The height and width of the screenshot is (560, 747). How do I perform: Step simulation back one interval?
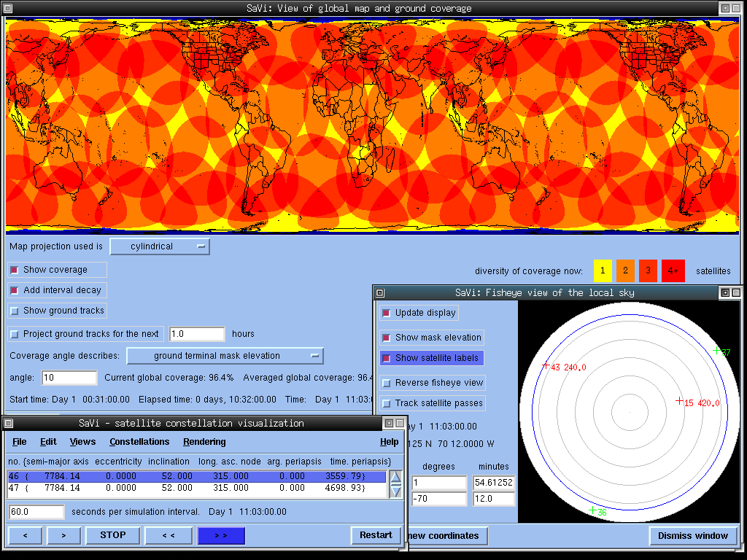click(x=26, y=535)
